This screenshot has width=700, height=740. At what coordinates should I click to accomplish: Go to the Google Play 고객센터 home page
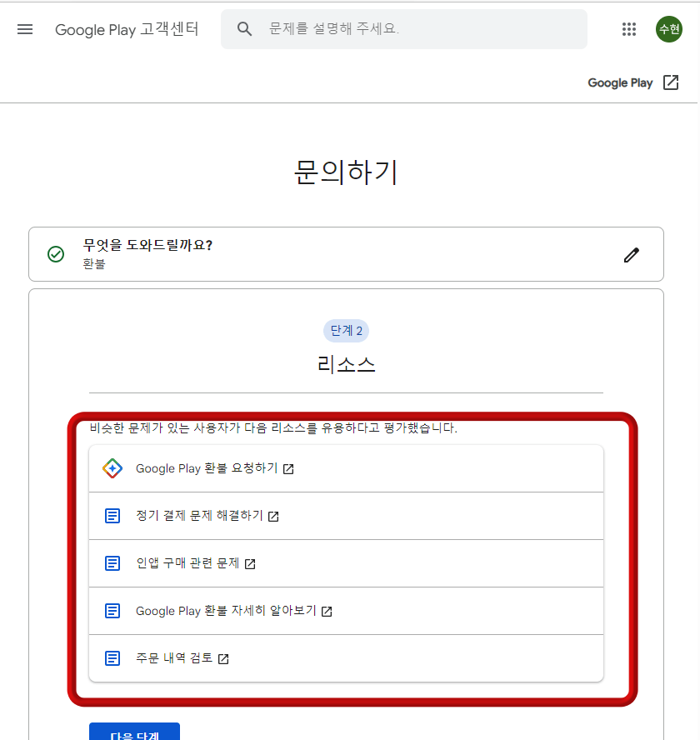[x=127, y=29]
